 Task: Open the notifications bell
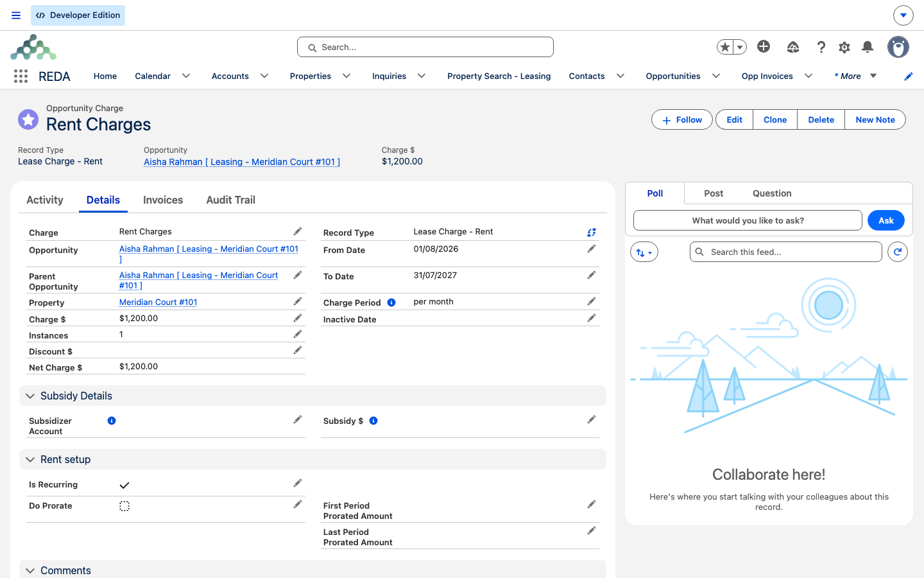point(868,47)
